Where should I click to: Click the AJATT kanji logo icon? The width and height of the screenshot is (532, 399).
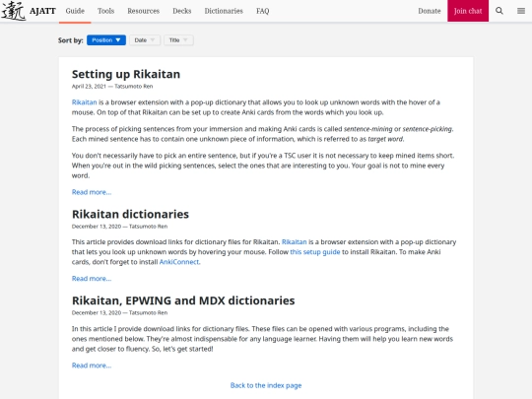[x=14, y=11]
